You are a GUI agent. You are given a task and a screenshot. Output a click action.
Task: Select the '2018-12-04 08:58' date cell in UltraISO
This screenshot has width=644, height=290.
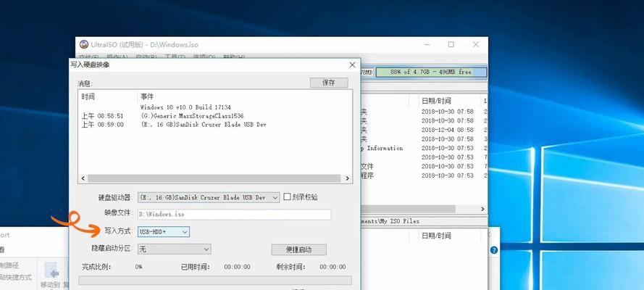point(447,130)
